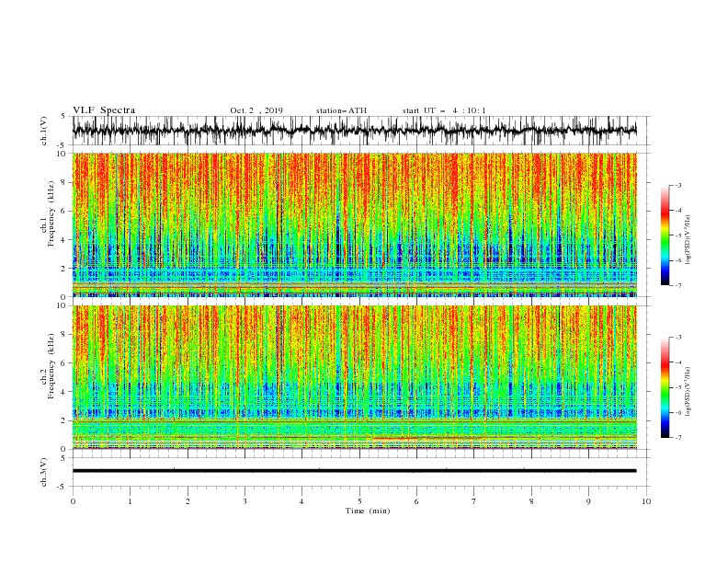The height and width of the screenshot is (563, 728).
Task: Click the "-5" label on ch.1 colorbar
Action: [678, 236]
